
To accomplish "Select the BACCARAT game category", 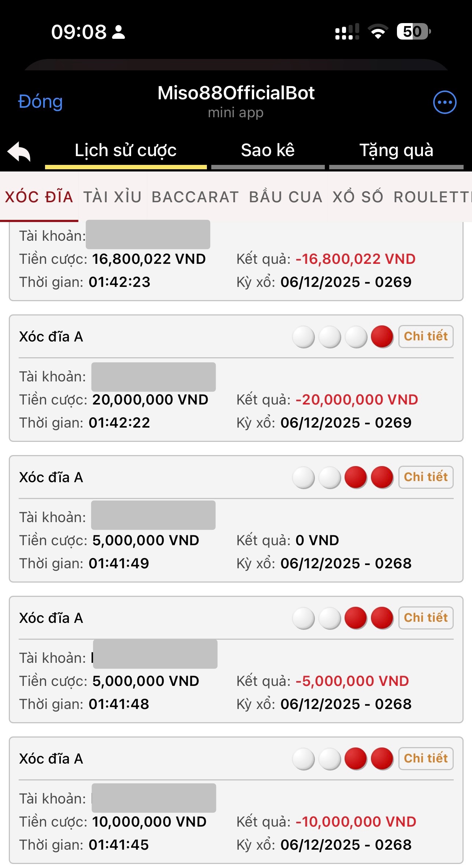I will (x=195, y=197).
